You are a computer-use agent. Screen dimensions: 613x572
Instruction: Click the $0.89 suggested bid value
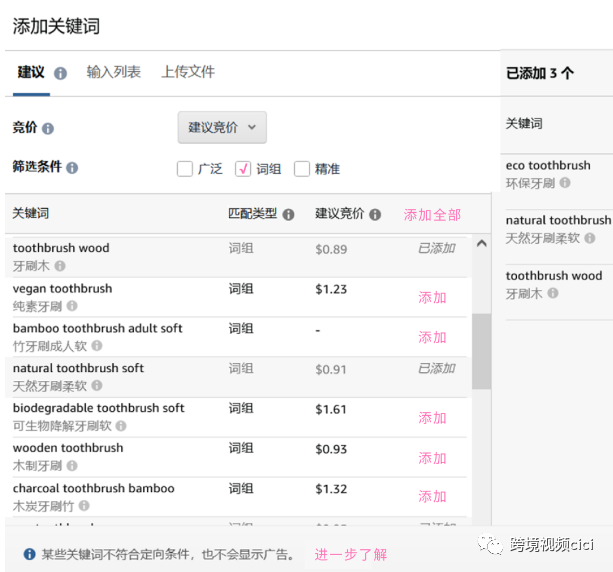[x=331, y=249]
